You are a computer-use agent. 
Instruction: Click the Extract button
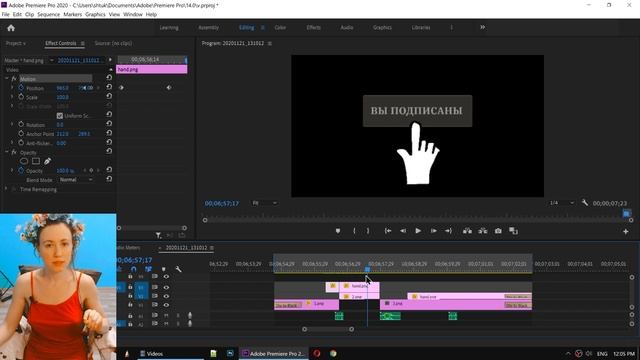(483, 231)
